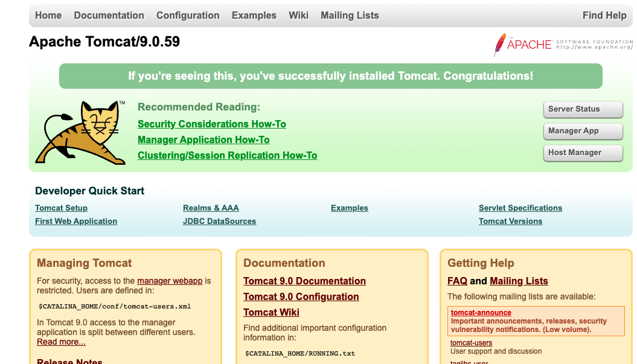
Task: Open Wiki in the top navigation
Action: pyautogui.click(x=299, y=16)
